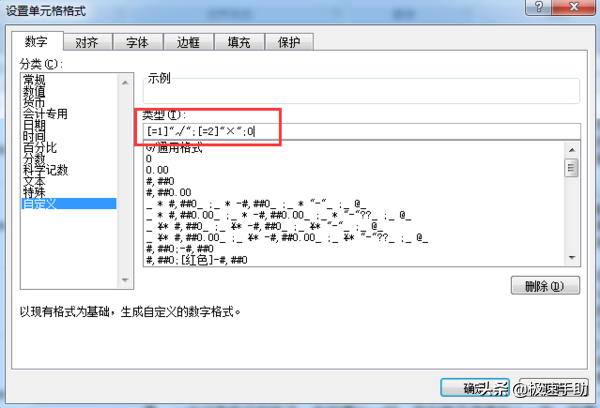Image resolution: width=600 pixels, height=408 pixels.
Task: Go to the 边框 tab
Action: (x=188, y=42)
